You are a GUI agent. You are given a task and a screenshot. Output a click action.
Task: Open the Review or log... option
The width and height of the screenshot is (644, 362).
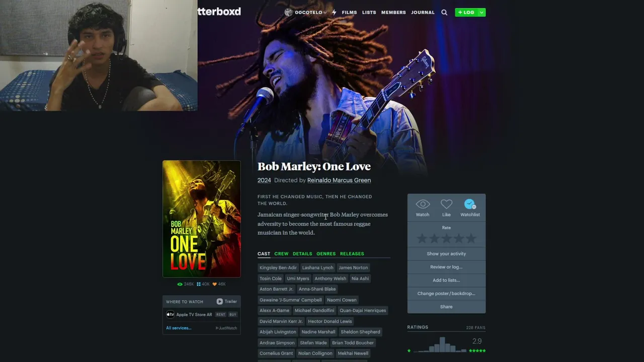(446, 267)
